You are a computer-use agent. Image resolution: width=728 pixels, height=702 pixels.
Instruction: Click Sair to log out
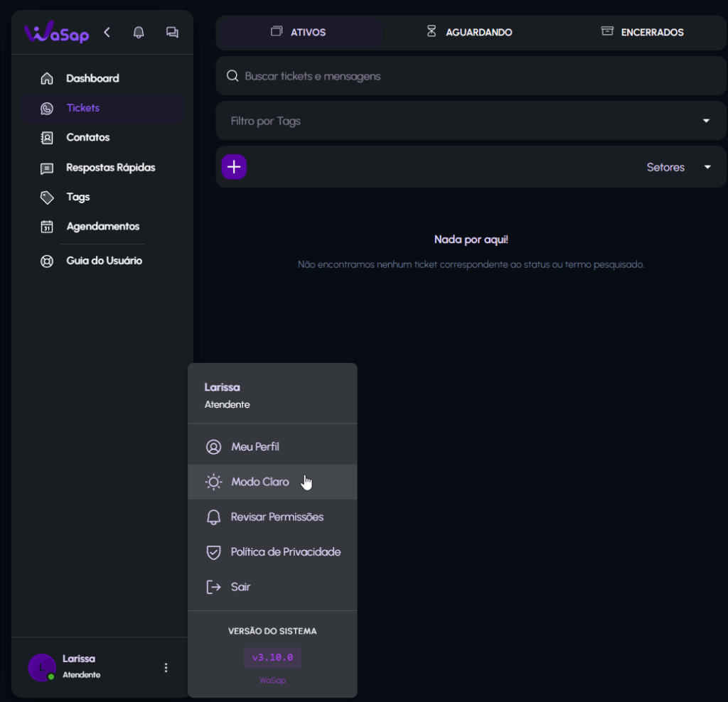click(x=240, y=588)
